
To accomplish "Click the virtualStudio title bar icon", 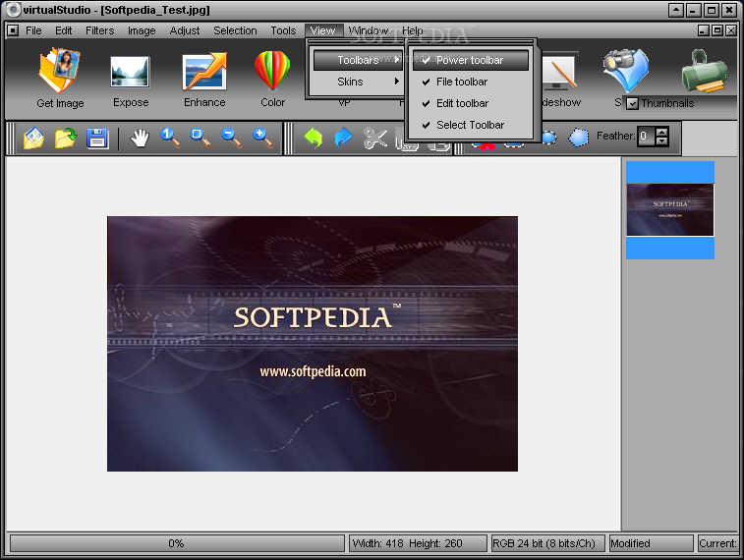I will click(14, 10).
